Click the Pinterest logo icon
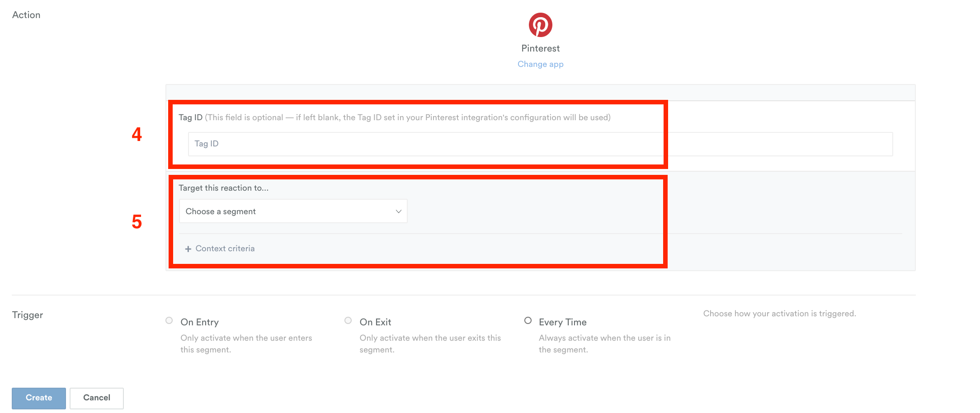Viewport: 980px width, 413px height. 540,25
